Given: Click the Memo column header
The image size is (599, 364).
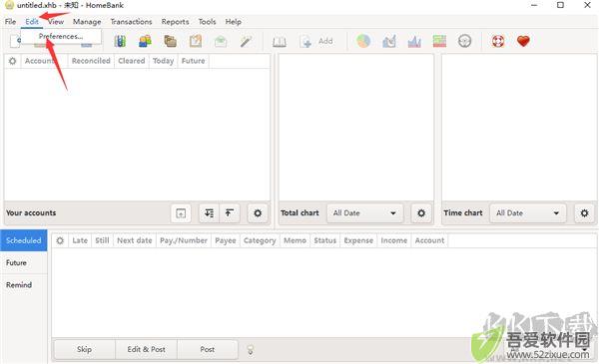Looking at the screenshot, I should pyautogui.click(x=295, y=240).
